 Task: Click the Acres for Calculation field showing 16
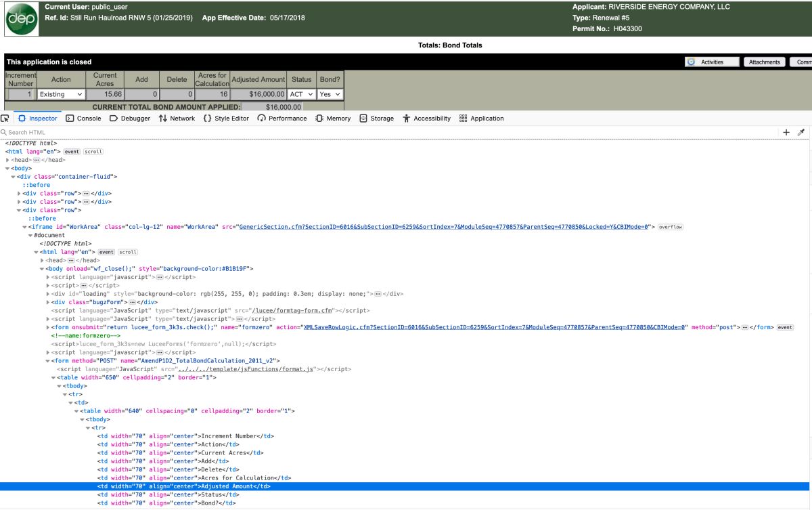pyautogui.click(x=212, y=94)
